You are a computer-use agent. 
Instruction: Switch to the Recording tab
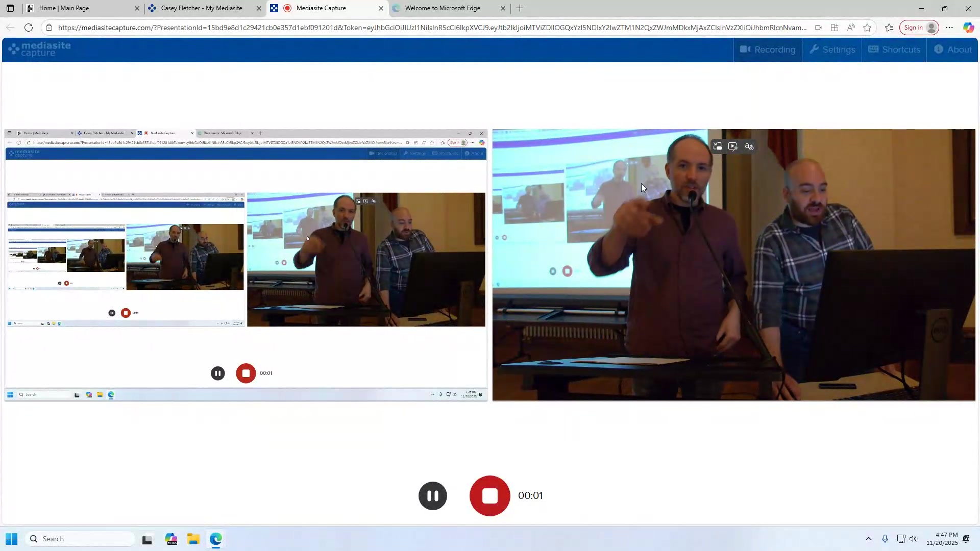(767, 49)
